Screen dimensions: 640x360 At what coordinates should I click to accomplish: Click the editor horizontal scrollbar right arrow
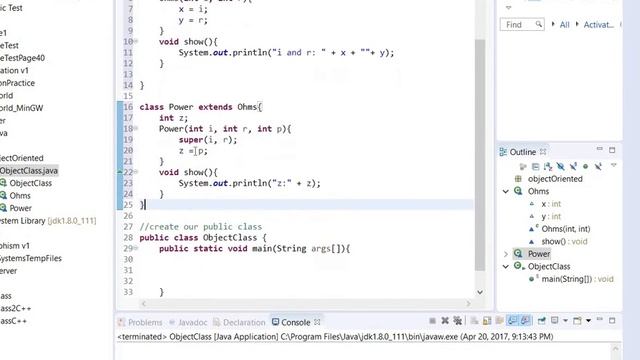(x=468, y=304)
